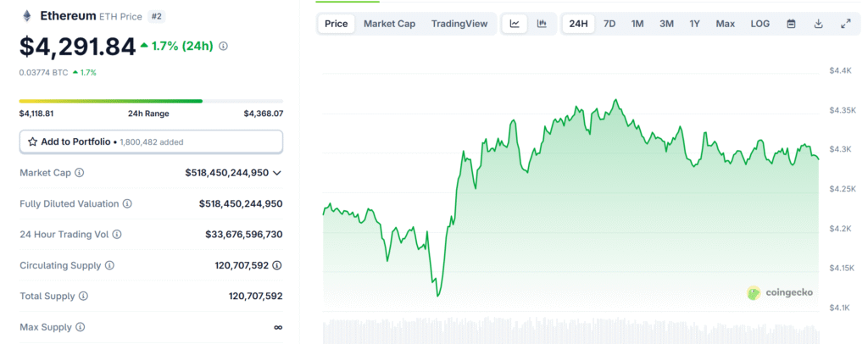Switch to the Market Cap tab
This screenshot has height=344, width=868.
(389, 24)
